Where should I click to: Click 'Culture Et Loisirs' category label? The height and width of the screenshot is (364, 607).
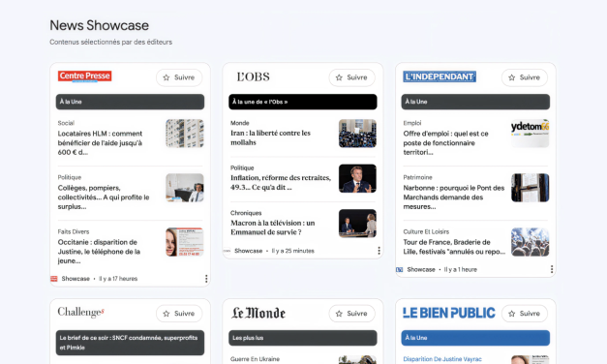(x=426, y=231)
